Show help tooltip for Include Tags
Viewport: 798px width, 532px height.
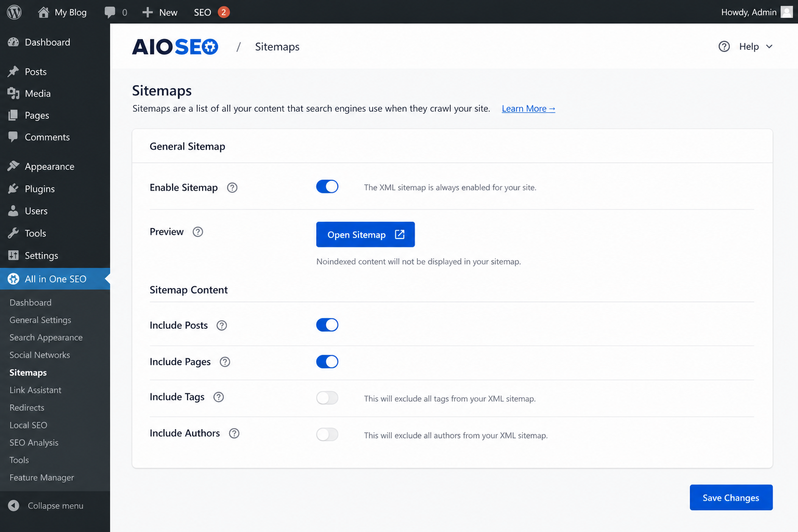pos(219,397)
